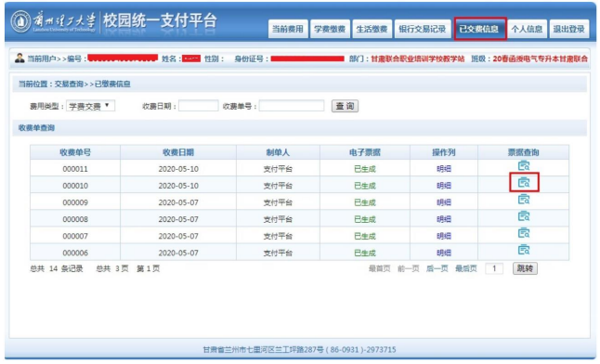This screenshot has height=364, width=600.
Task: Open receipt query icon for bill 000007
Action: coord(524,233)
